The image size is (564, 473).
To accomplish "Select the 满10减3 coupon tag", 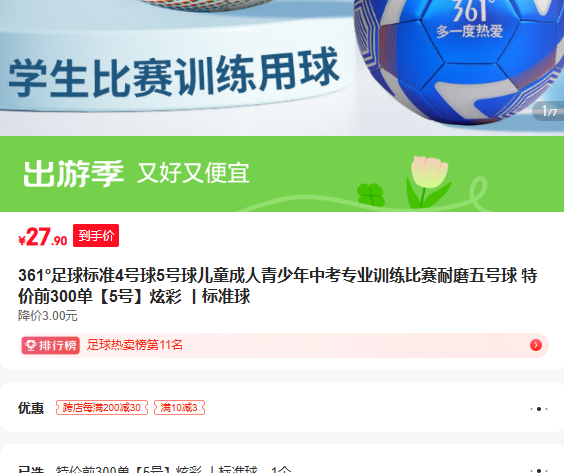I will click(179, 408).
